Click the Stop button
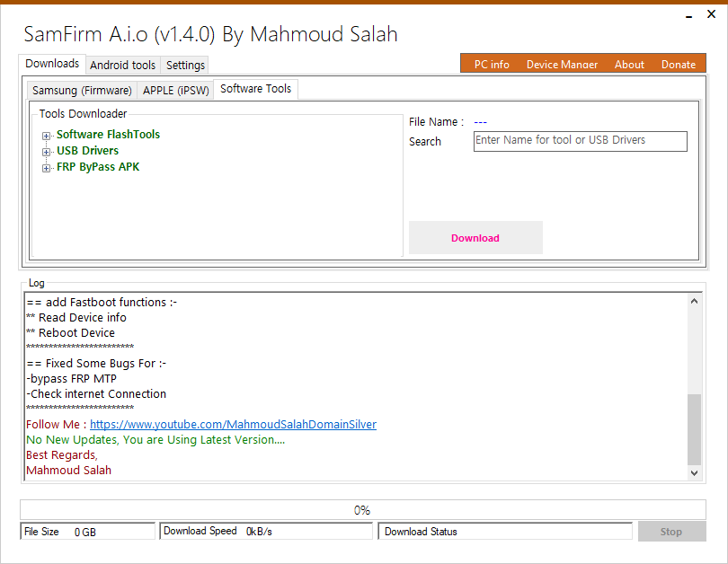 (x=671, y=532)
